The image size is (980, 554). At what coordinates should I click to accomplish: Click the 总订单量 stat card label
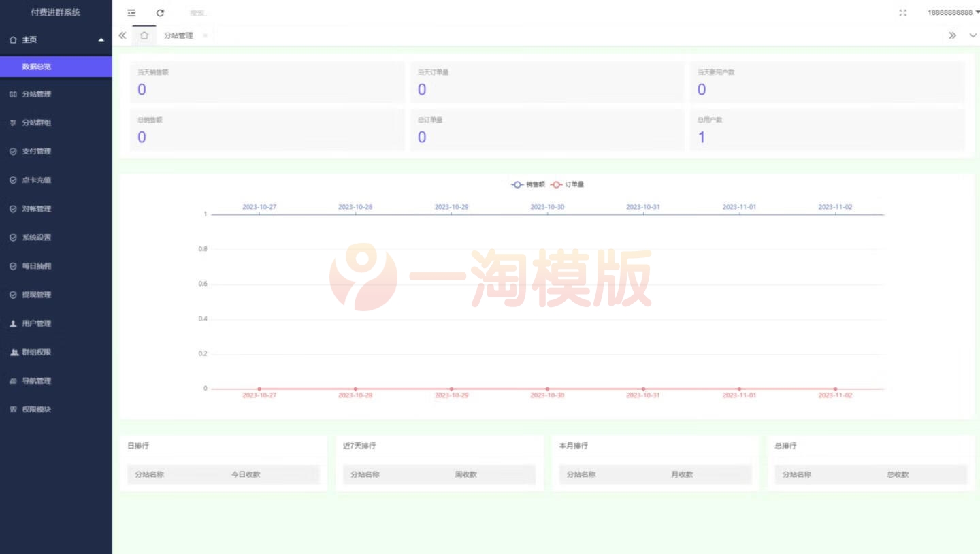[x=430, y=120]
